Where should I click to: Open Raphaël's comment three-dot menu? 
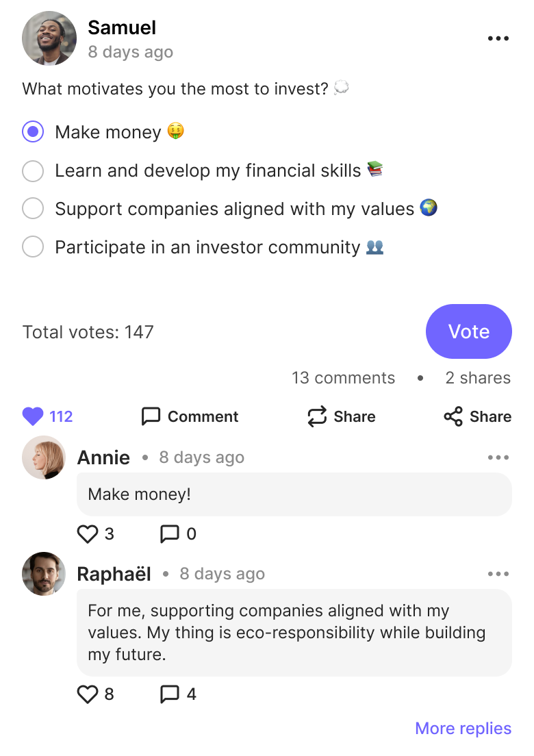point(498,574)
